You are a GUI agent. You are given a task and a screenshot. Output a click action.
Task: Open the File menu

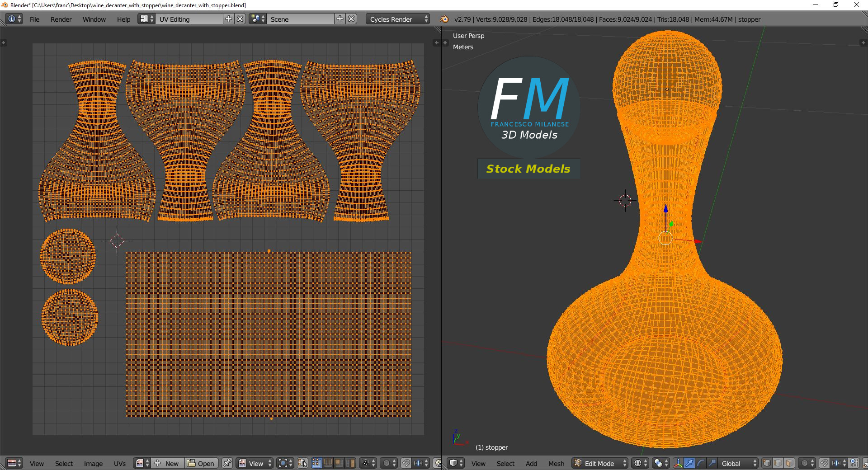(x=34, y=19)
